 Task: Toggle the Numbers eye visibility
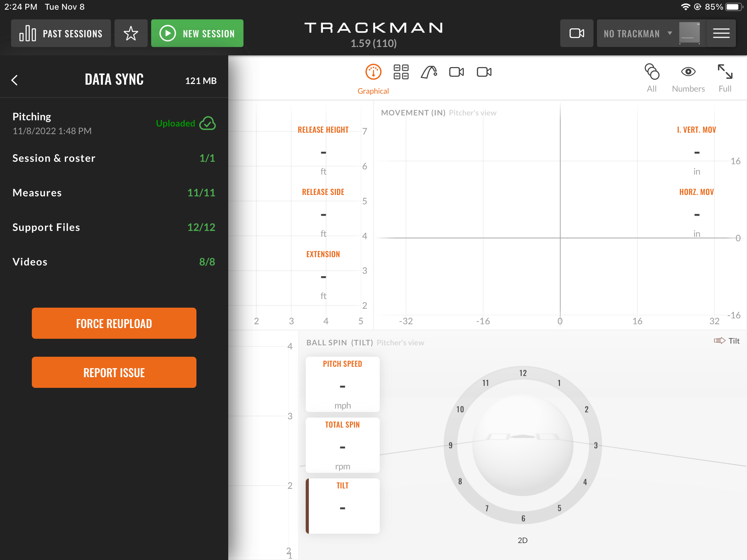tap(688, 78)
